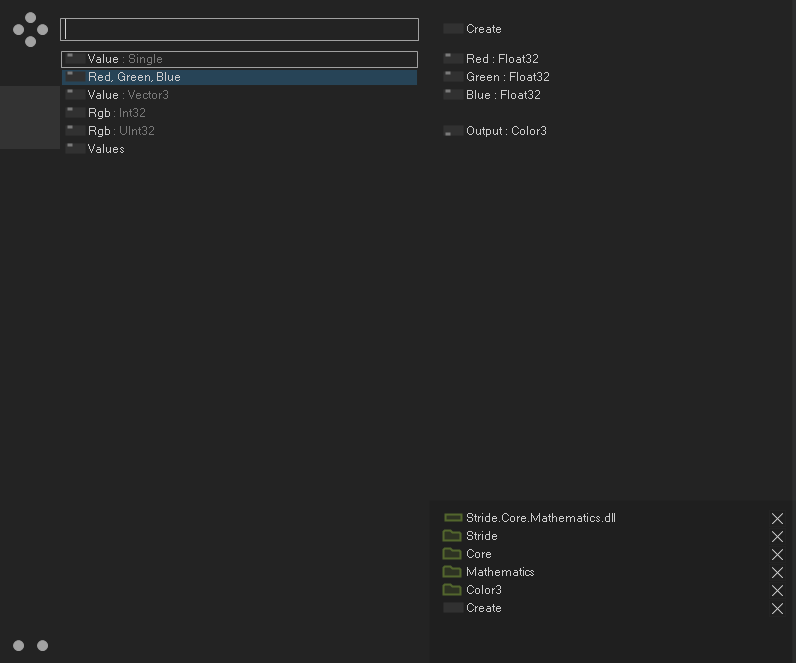This screenshot has height=663, width=796.
Task: Choose the 'Red, Green, Blue' overload
Action: point(240,77)
